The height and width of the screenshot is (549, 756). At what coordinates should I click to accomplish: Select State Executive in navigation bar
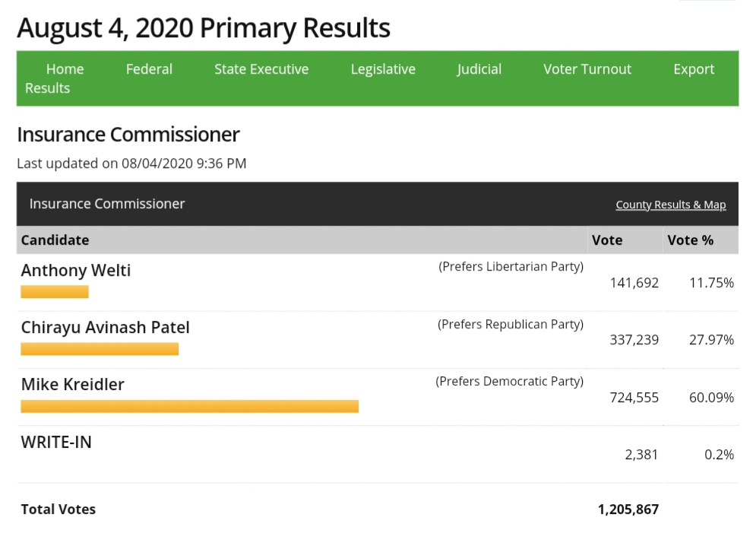261,69
